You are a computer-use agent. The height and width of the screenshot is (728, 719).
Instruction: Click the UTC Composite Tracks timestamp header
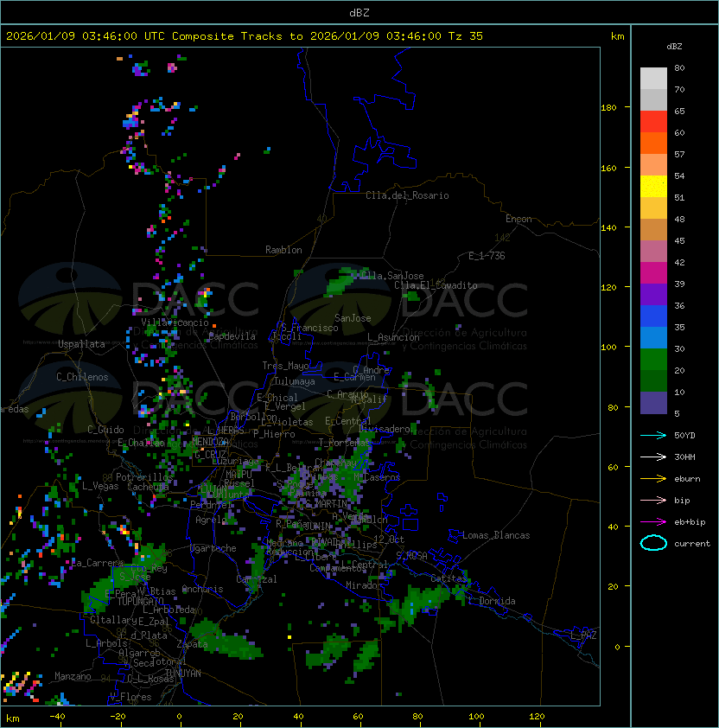pyautogui.click(x=245, y=36)
